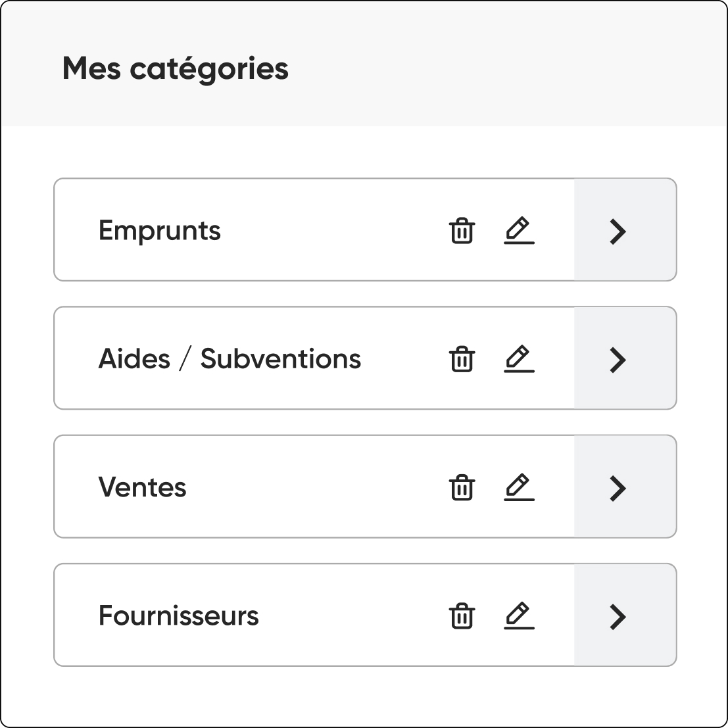Click the gray arrow panel of the Emprunts card
The image size is (728, 728).
[625, 230]
